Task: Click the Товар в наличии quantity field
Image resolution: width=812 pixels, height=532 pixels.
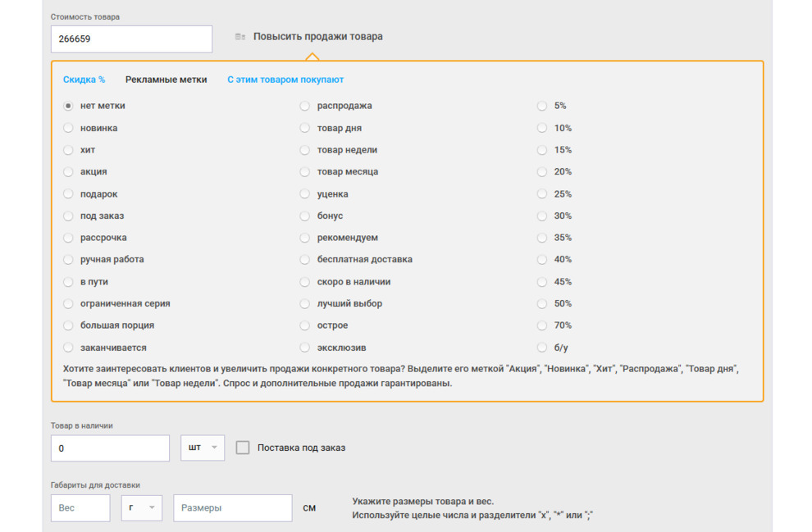Action: click(x=110, y=448)
